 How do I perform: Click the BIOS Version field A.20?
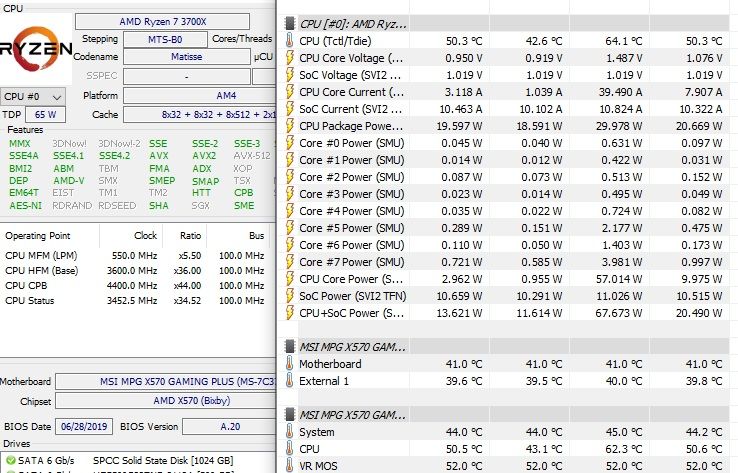[x=229, y=427]
